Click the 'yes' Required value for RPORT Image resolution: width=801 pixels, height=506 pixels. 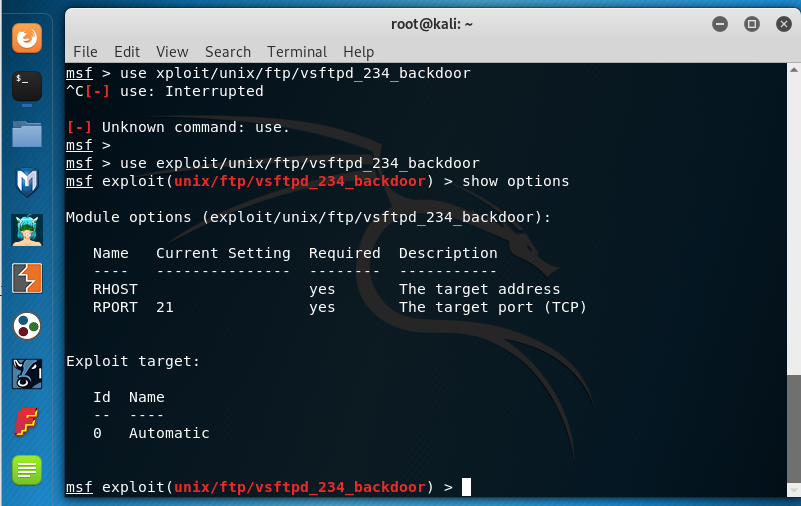pyautogui.click(x=322, y=307)
